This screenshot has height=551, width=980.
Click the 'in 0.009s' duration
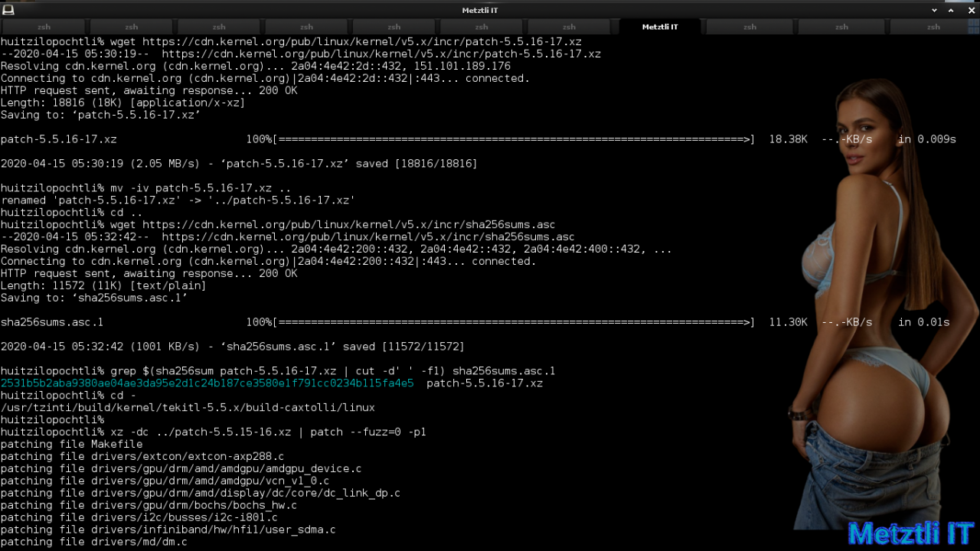point(927,139)
